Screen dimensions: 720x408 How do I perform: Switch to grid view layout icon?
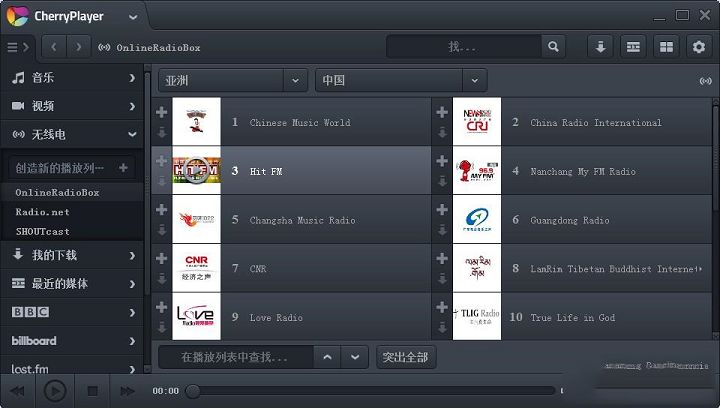[x=666, y=46]
